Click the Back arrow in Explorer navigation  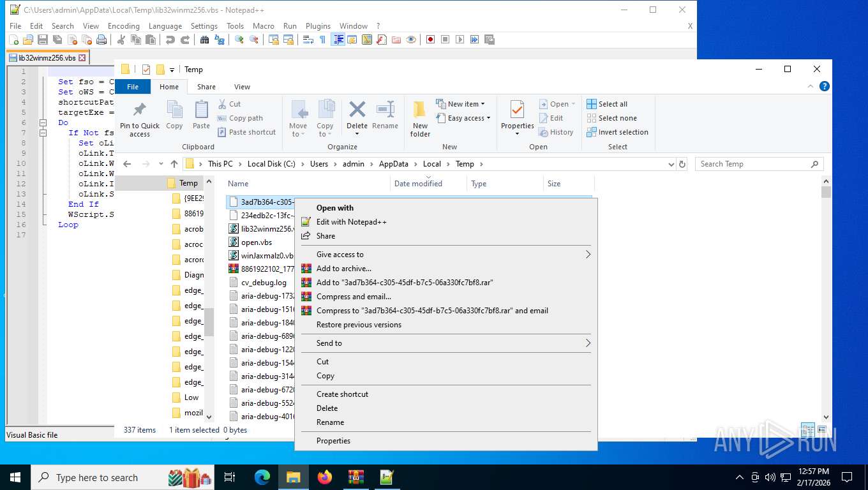pos(127,164)
